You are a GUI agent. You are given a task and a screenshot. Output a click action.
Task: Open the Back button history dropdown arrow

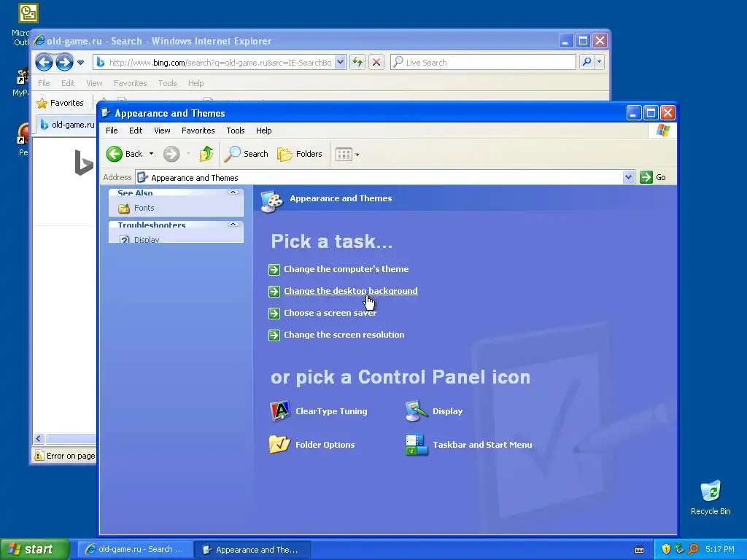click(152, 154)
